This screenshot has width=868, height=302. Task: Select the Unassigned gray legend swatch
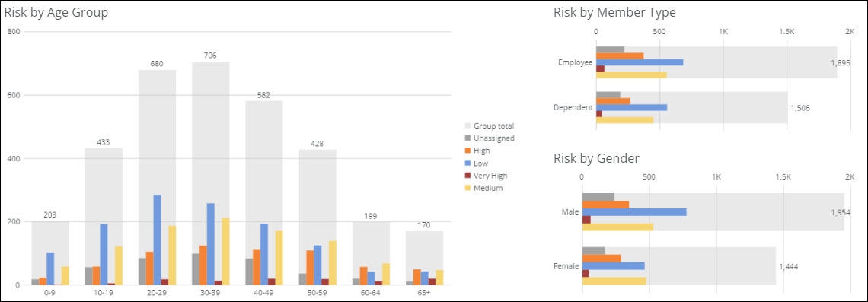468,138
